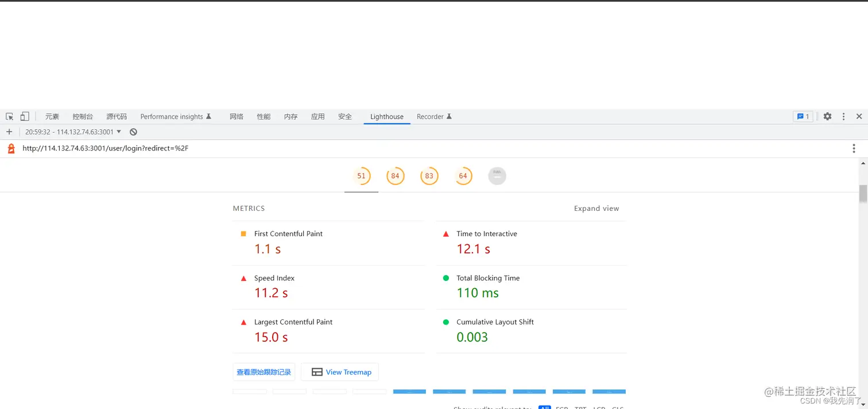The height and width of the screenshot is (409, 868).
Task: Jump to the Performance score 51 gauge
Action: [361, 176]
